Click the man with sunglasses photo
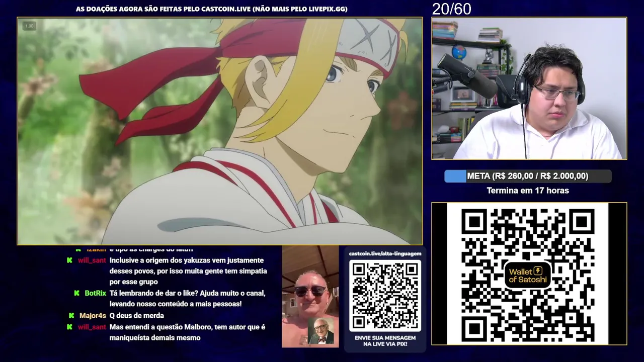The height and width of the screenshot is (362, 644). pyautogui.click(x=310, y=297)
